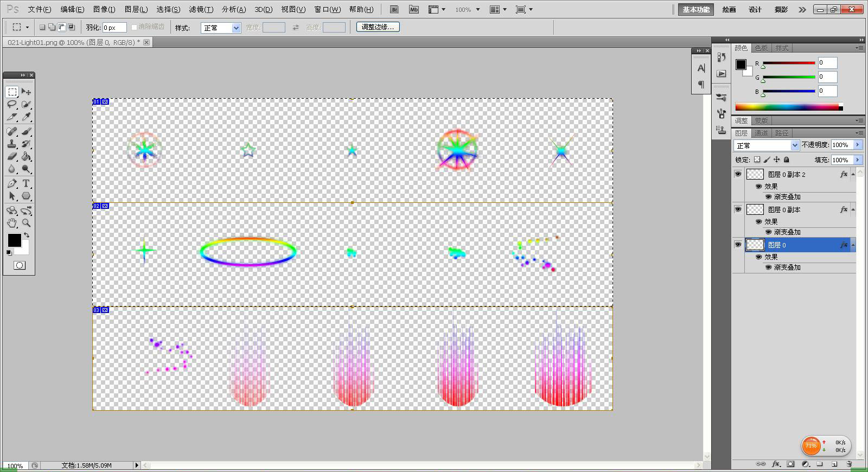Toggle visibility of layer 图层 0
Screen dimensions: 868x472
(738, 245)
